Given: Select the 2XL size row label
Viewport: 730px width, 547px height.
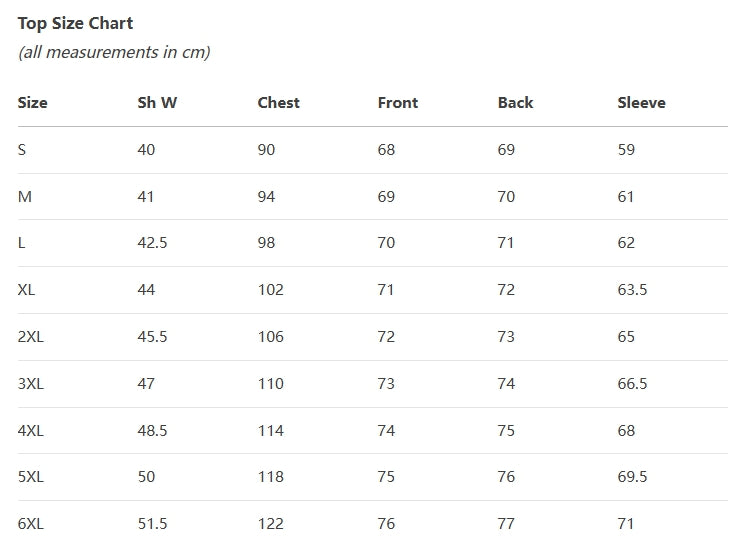Looking at the screenshot, I should click(x=31, y=336).
